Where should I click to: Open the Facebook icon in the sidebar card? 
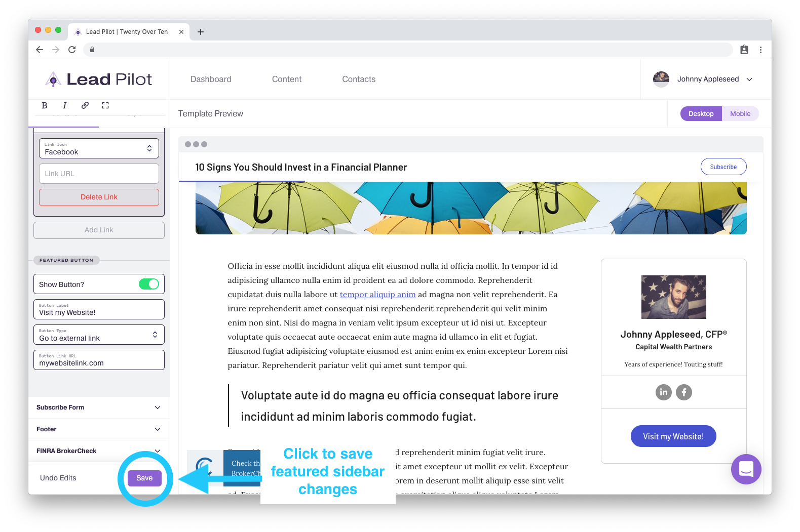point(684,392)
